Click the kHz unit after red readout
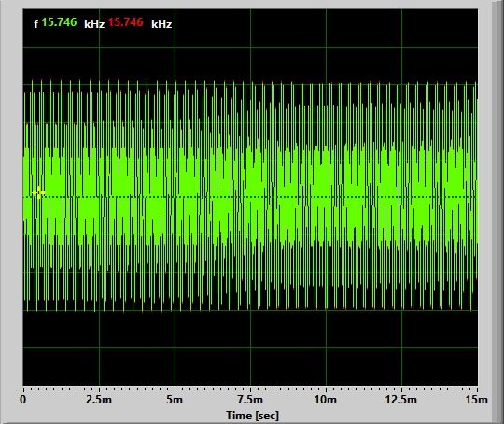The height and width of the screenshot is (424, 504). point(161,24)
